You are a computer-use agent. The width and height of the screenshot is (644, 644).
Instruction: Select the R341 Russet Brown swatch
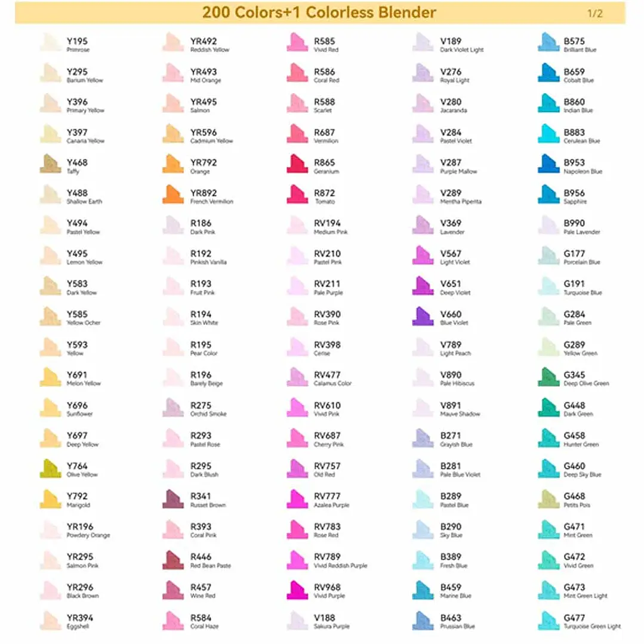pyautogui.click(x=173, y=500)
